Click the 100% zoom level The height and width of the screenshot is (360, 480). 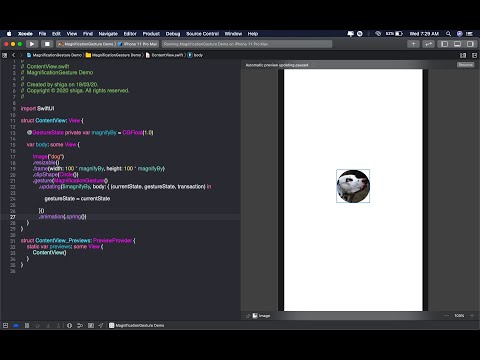(x=459, y=315)
